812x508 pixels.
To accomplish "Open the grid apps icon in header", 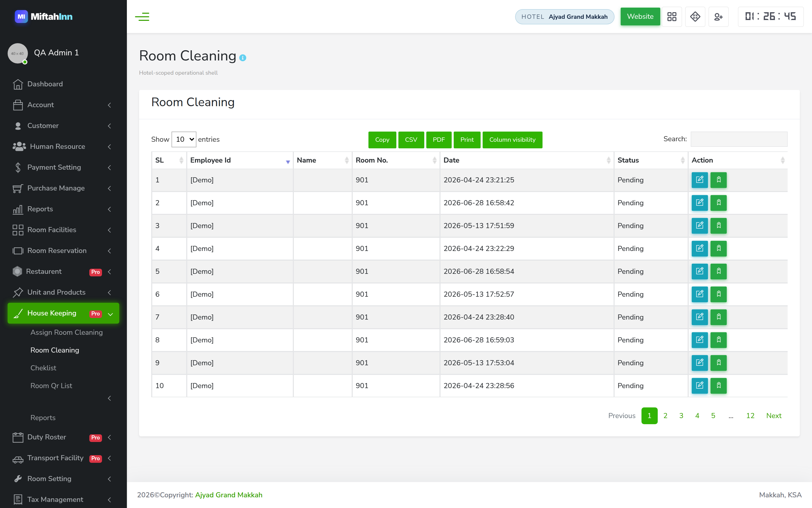I will [672, 17].
